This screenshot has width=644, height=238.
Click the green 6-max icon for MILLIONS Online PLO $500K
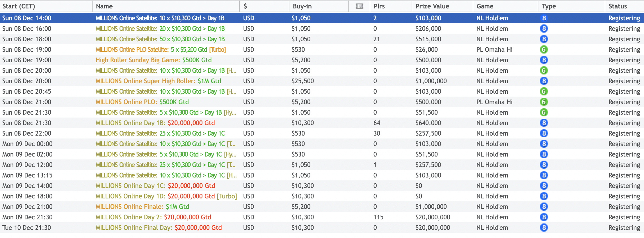point(544,102)
